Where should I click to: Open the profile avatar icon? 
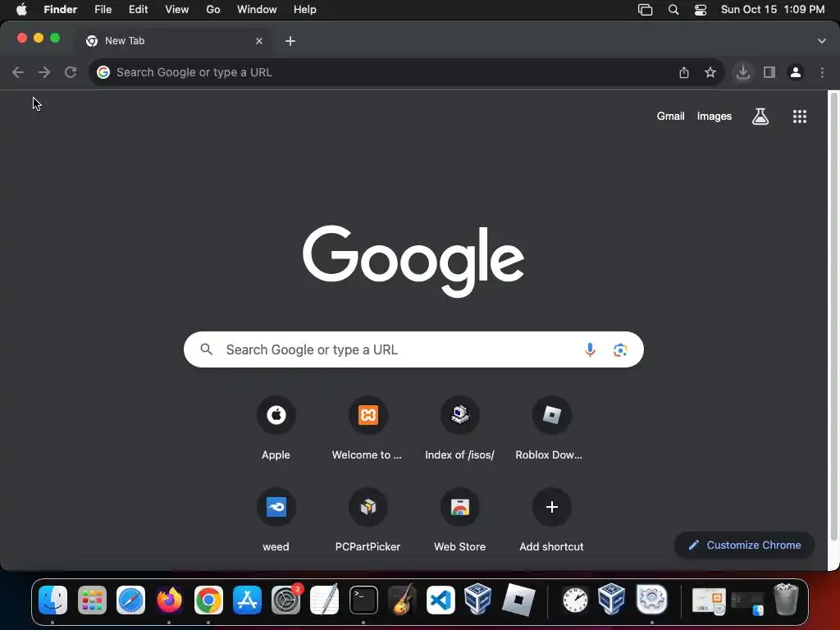coord(796,72)
